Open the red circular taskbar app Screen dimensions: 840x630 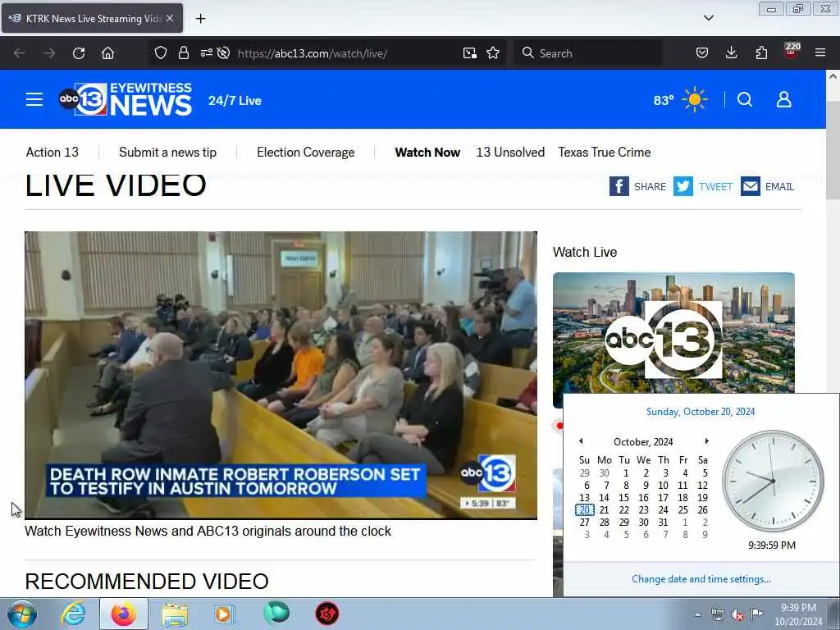[x=326, y=614]
